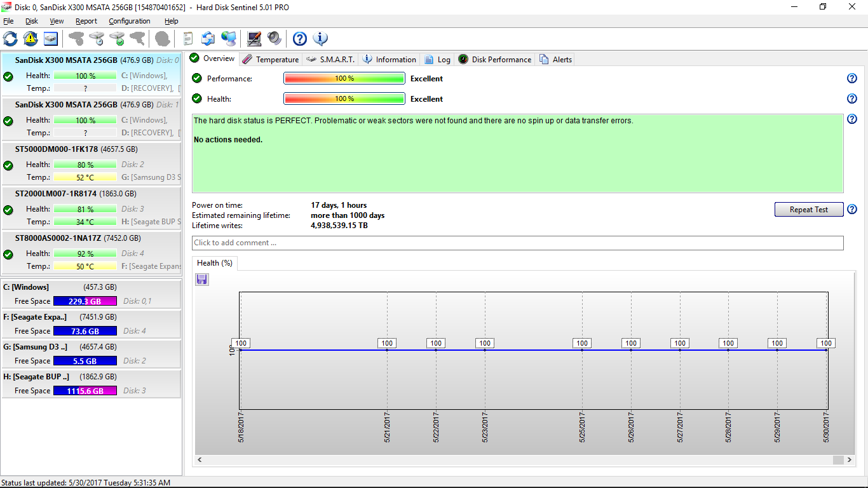The width and height of the screenshot is (868, 488).
Task: Select the Health (%) chart tab
Action: click(x=215, y=263)
